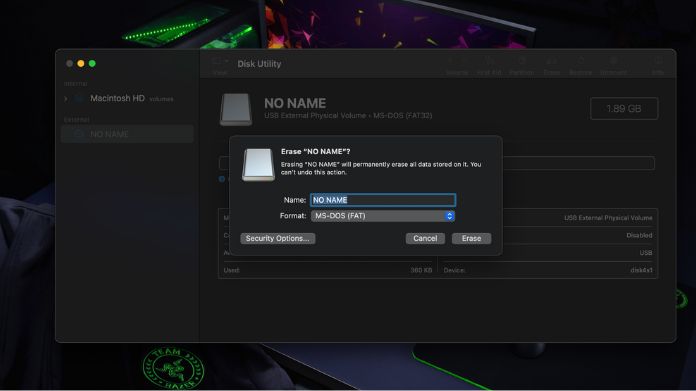Click the "USB" connection value in table

coord(646,253)
